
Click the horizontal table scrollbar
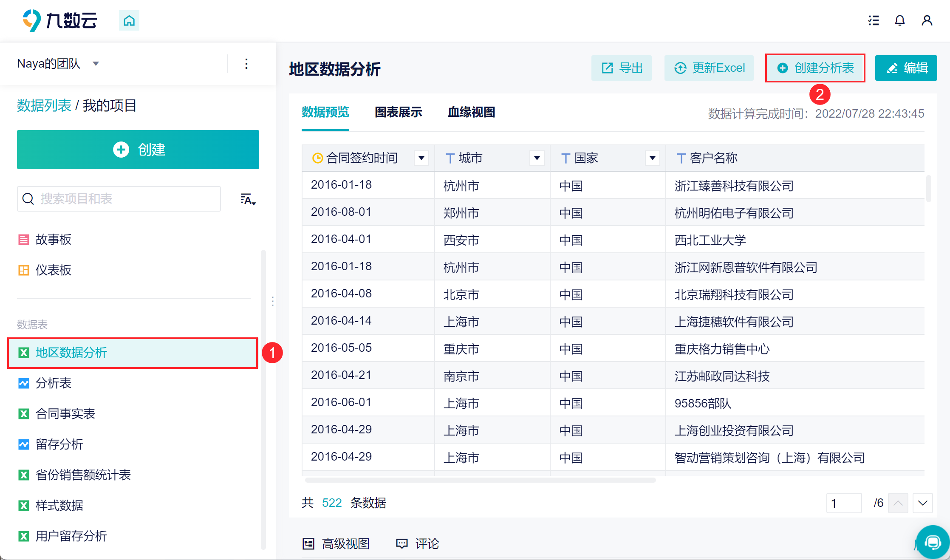click(480, 480)
